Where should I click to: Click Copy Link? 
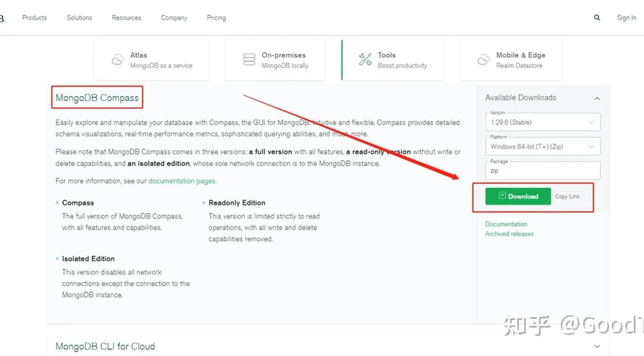[568, 197]
